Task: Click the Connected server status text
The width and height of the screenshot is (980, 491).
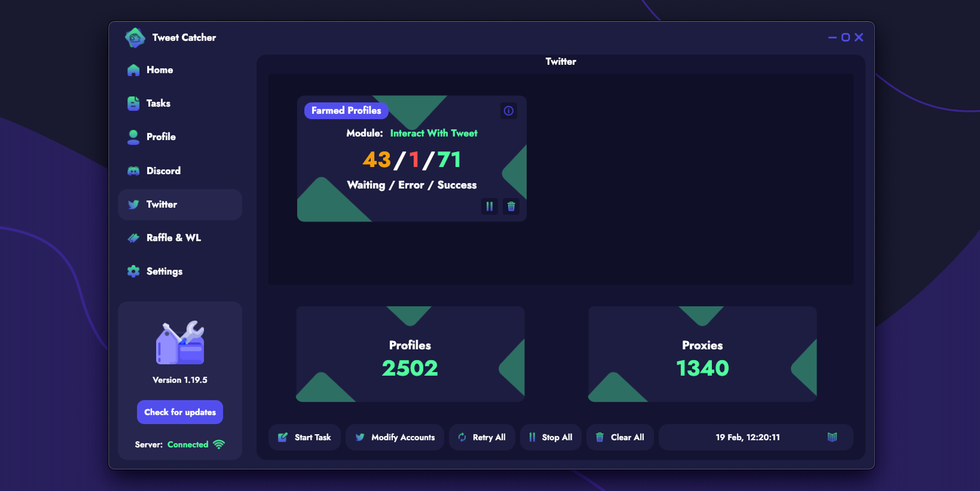Action: [188, 445]
